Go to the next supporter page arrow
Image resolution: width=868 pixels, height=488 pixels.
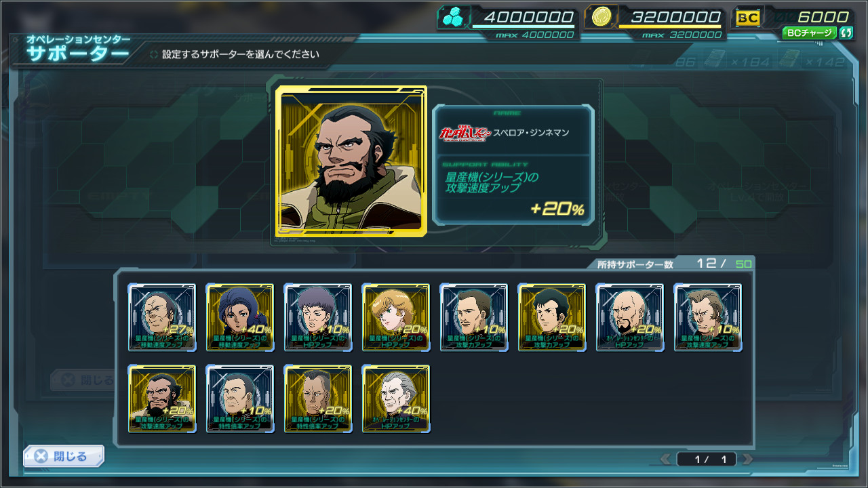[x=747, y=460]
